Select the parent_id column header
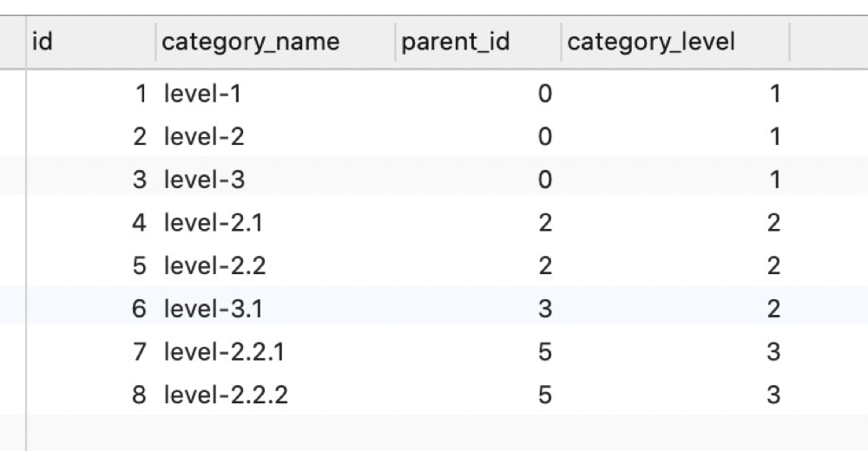The image size is (868, 451). point(478,42)
